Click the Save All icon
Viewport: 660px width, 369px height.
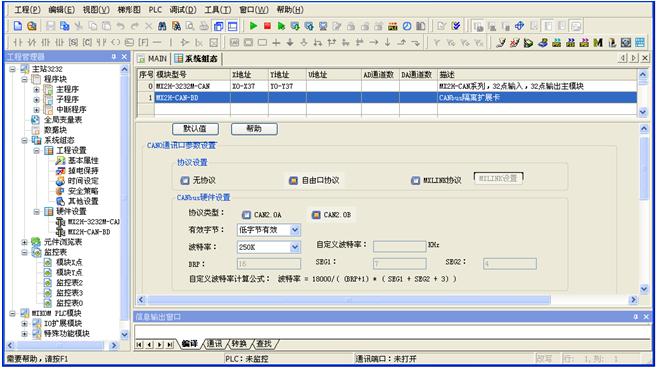64,26
